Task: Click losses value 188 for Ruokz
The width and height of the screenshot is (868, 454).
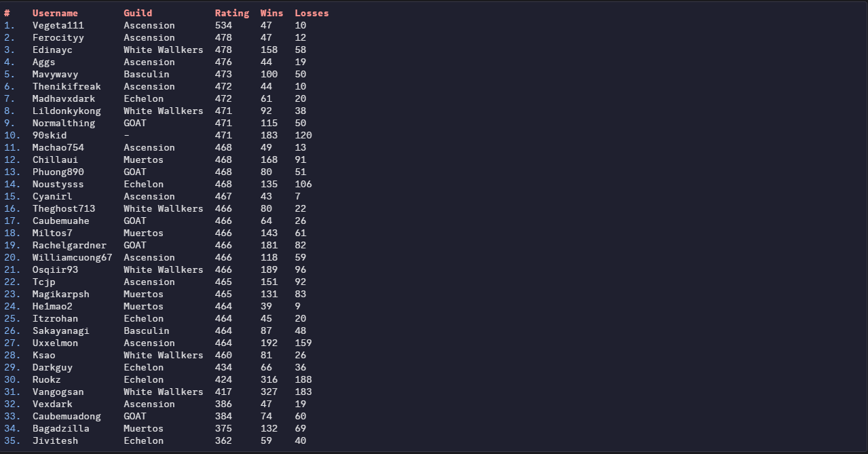Action: (x=303, y=379)
